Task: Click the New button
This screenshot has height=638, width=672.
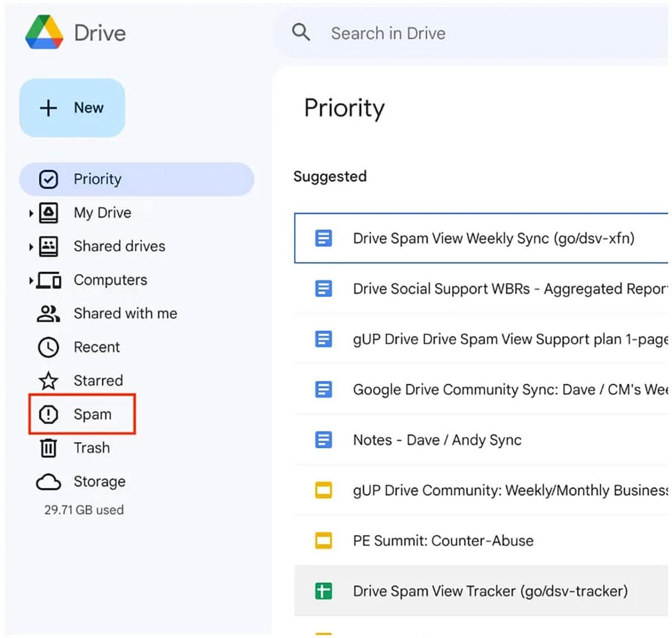Action: click(x=72, y=107)
